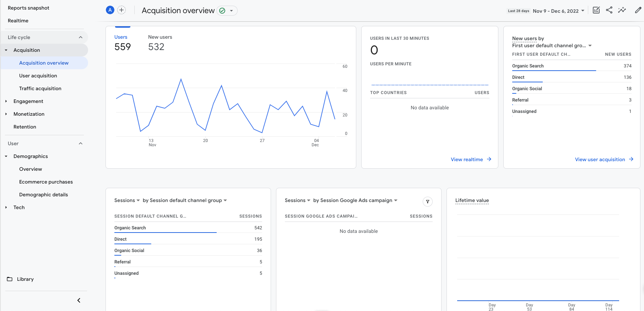
Task: Open Sessions metric dropdown in Google Ads card
Action: [x=298, y=200]
